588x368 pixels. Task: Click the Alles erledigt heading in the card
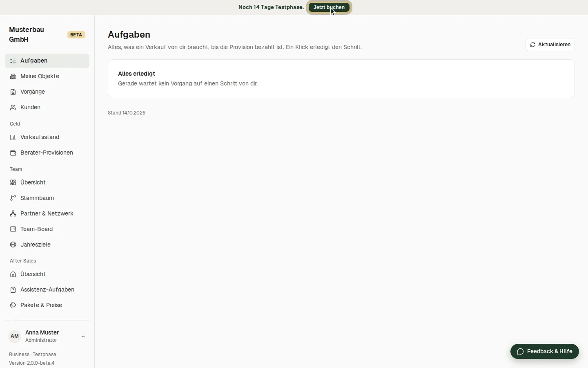137,74
